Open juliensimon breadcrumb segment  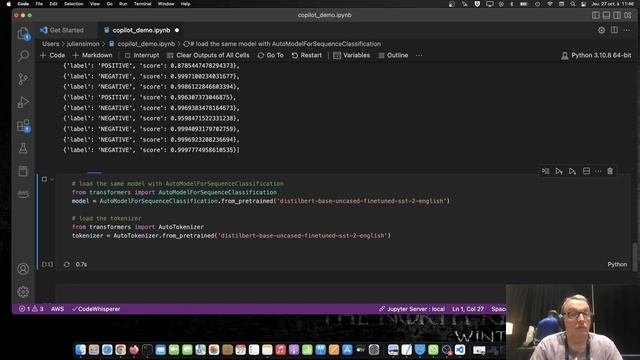83,44
